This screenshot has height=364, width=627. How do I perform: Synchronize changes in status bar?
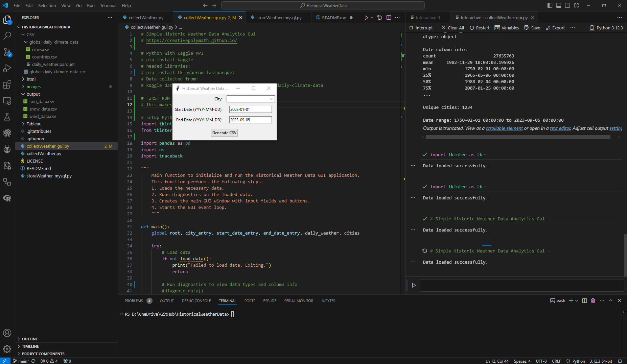(x=33, y=361)
